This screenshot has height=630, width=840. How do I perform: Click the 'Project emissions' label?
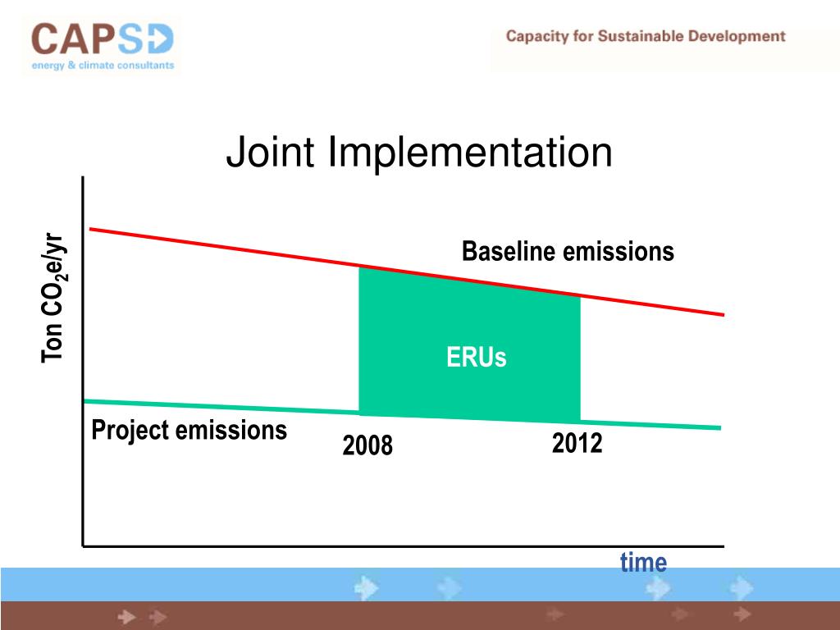pos(189,430)
